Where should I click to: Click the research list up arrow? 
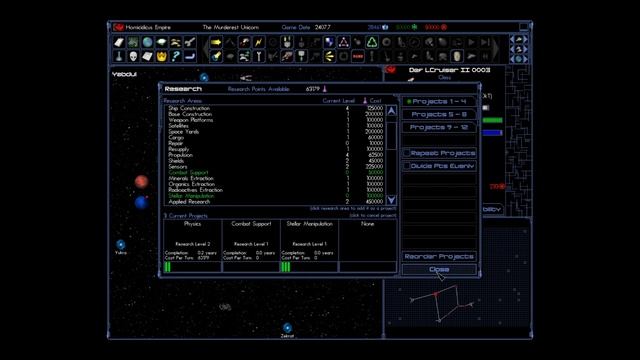(391, 111)
